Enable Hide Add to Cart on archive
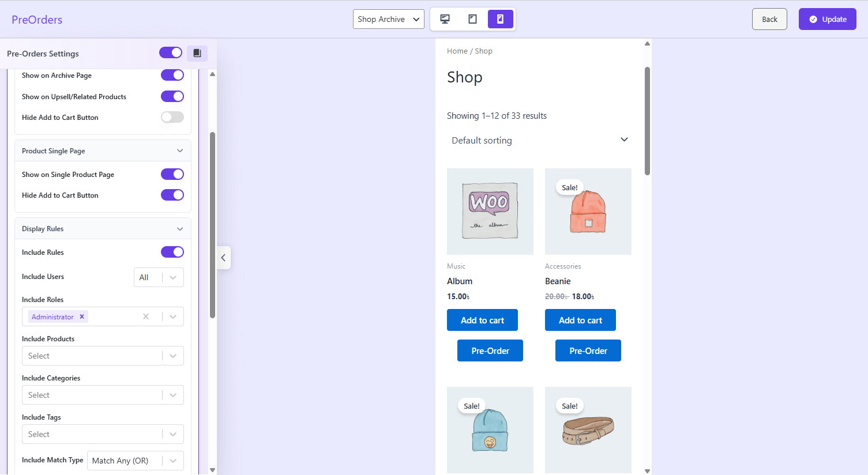Screen dimensions: 868x475 [x=172, y=117]
